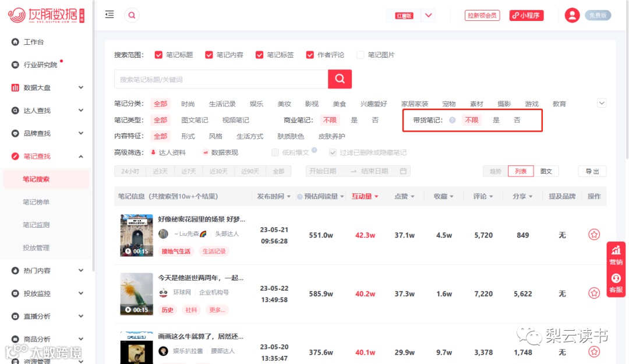Viewport: 629px width, 364px height.
Task: Open the 好像秘密花园 note thumbnail
Action: click(136, 235)
